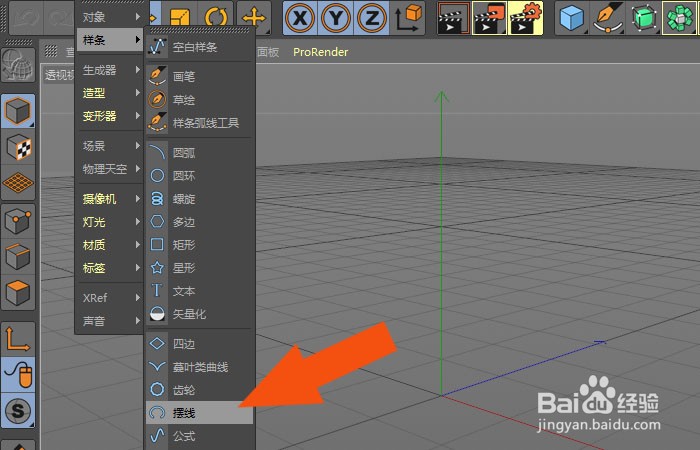Toggle Tweak mode mouse icon
Screen dimensions: 700x450
pos(18,375)
